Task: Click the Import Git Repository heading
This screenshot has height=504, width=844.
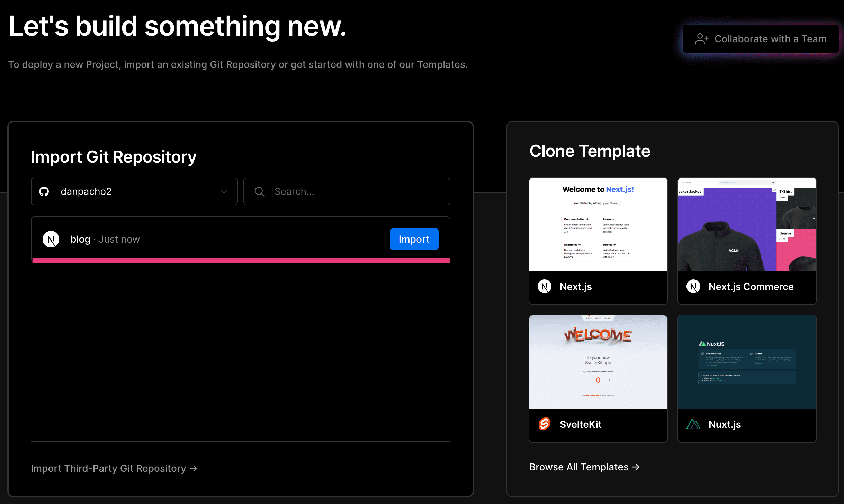Action: point(114,157)
